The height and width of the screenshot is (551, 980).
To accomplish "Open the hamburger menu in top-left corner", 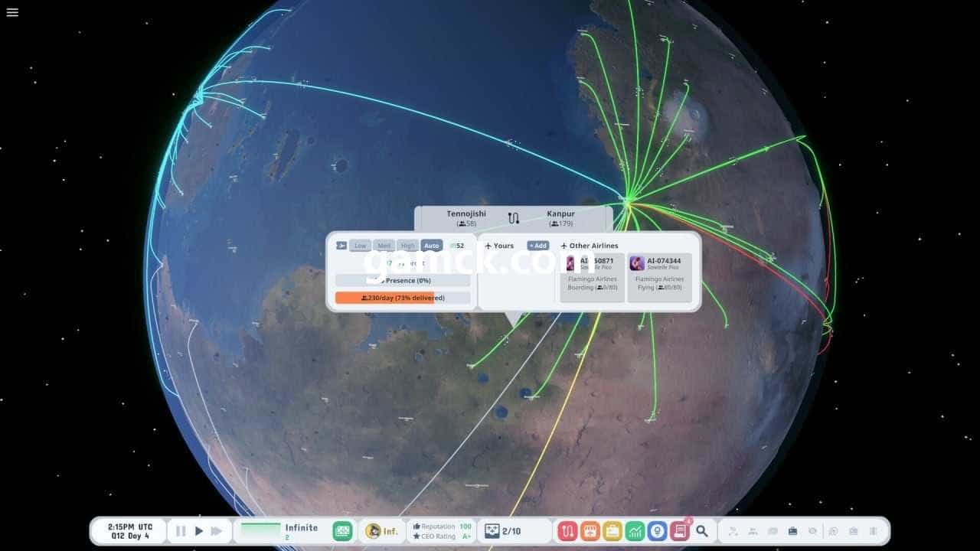I will point(12,12).
